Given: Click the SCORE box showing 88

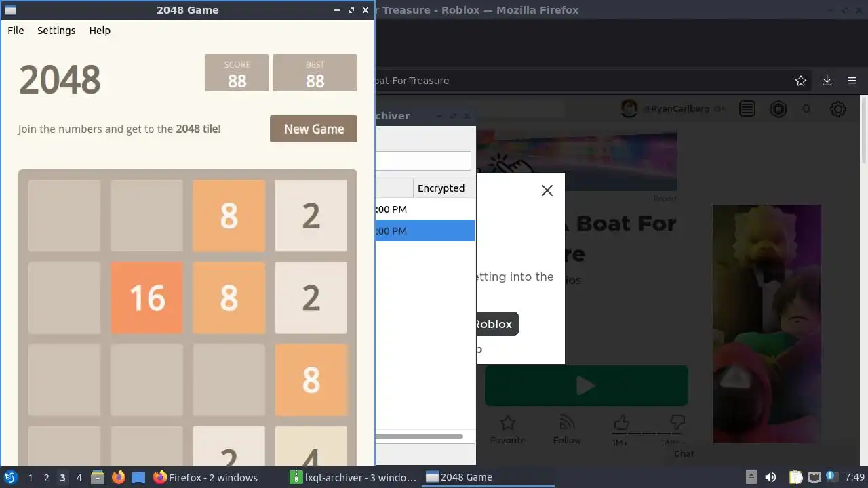Looking at the screenshot, I should (x=237, y=73).
